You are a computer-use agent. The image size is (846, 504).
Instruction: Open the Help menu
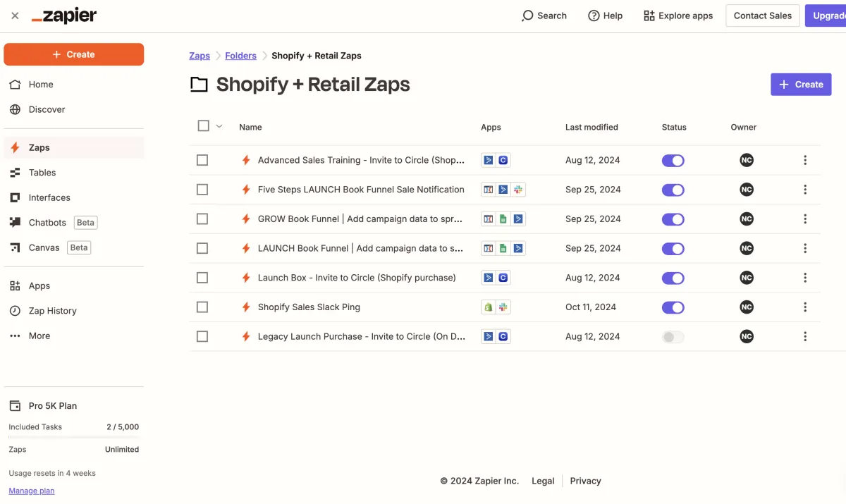tap(605, 16)
